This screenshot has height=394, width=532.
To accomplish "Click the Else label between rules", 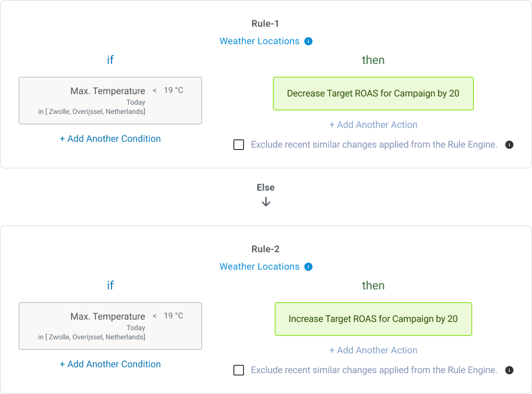I will point(265,188).
